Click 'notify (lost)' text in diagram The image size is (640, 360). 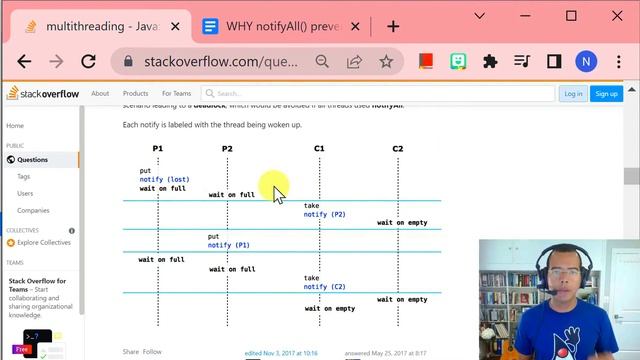pyautogui.click(x=164, y=179)
